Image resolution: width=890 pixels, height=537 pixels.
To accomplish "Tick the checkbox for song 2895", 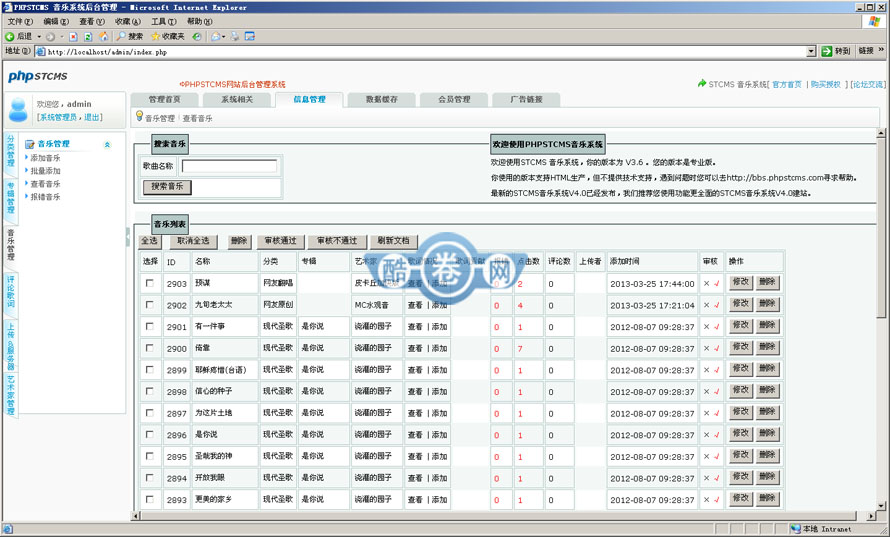I will 150,456.
